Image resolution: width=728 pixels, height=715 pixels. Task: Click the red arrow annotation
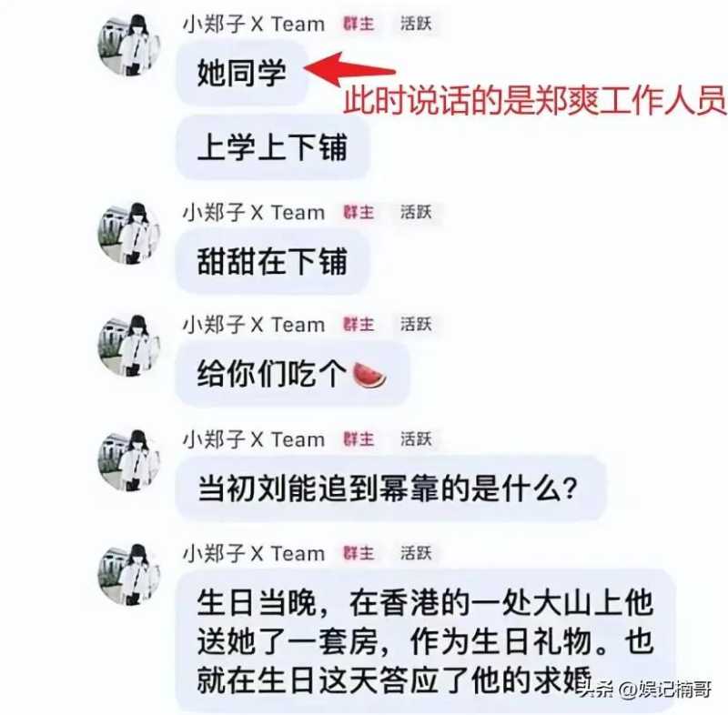pyautogui.click(x=349, y=68)
